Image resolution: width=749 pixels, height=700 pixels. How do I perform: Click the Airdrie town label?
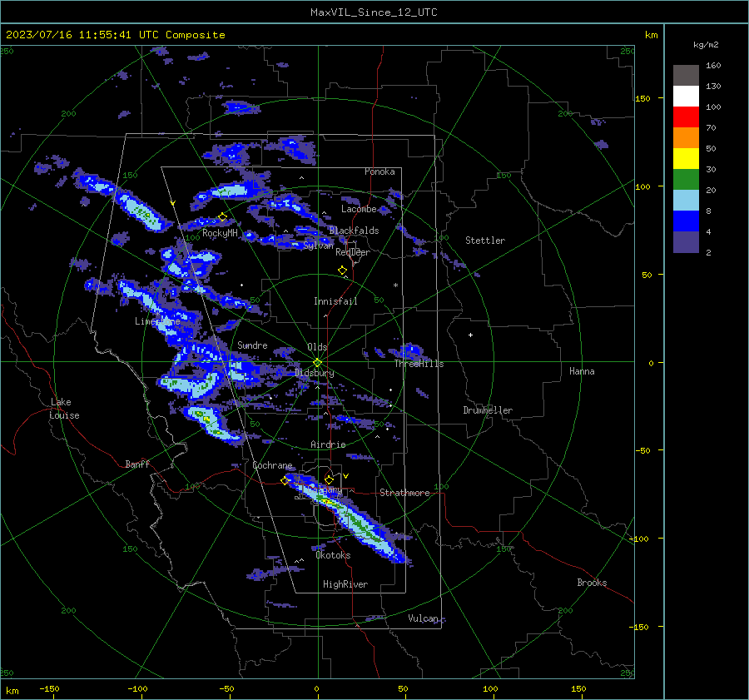click(328, 444)
